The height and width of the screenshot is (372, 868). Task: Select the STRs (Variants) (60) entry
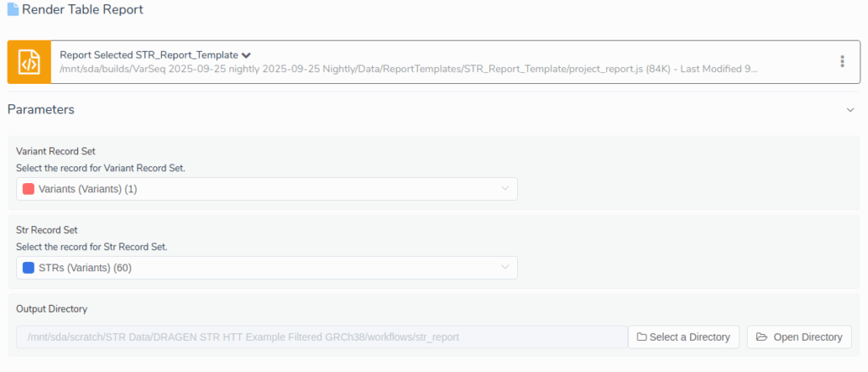click(x=85, y=268)
